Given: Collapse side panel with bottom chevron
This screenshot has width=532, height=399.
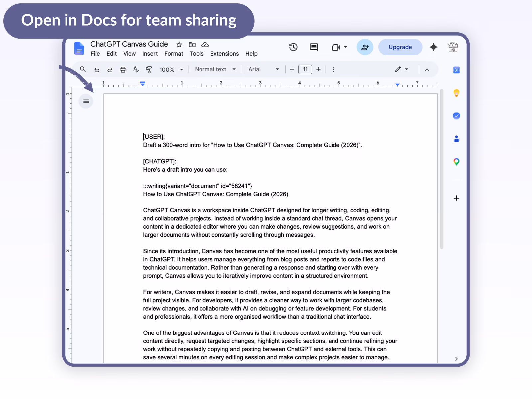Looking at the screenshot, I should coord(456,359).
